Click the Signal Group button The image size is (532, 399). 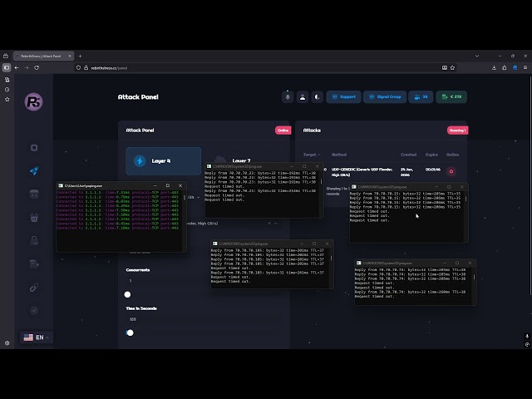pyautogui.click(x=385, y=97)
